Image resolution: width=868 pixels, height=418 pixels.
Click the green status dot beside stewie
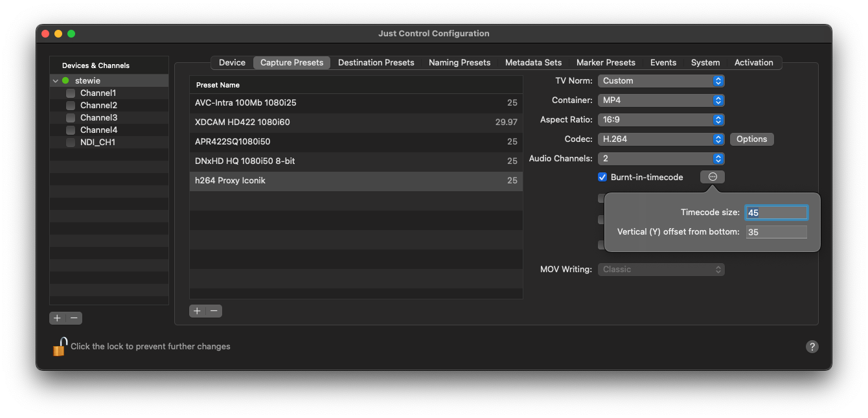tap(65, 81)
